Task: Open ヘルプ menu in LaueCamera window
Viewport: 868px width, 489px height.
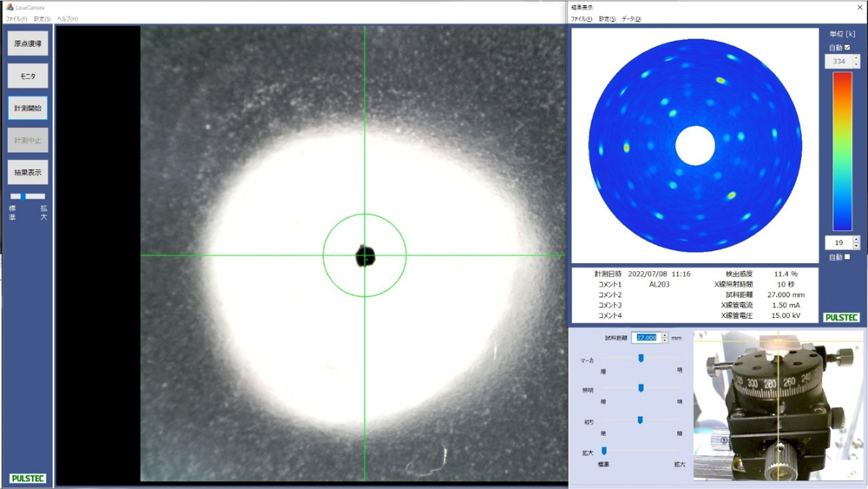Action: pos(67,19)
